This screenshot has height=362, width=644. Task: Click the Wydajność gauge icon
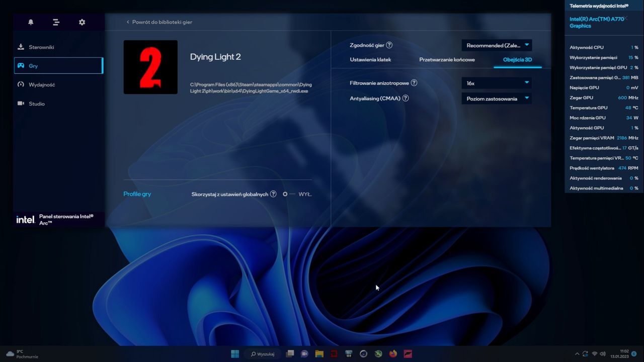(21, 84)
